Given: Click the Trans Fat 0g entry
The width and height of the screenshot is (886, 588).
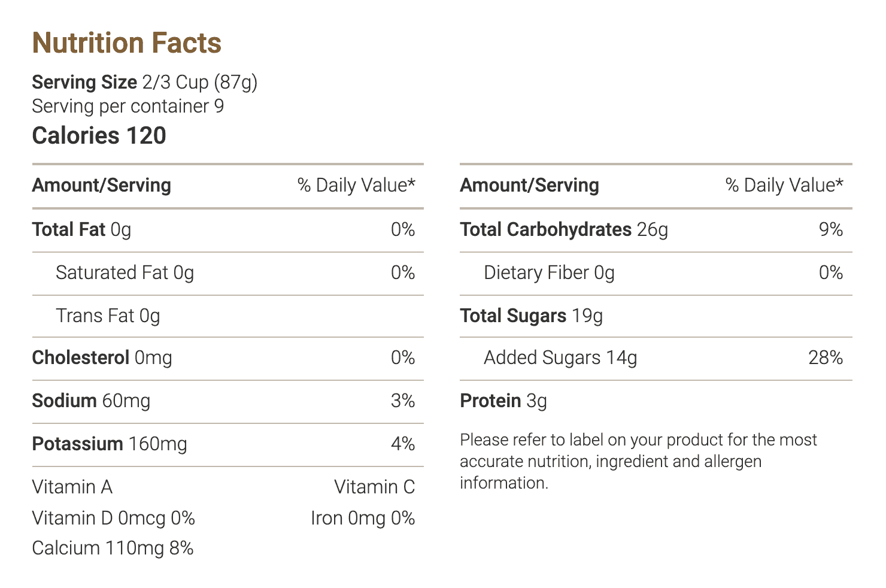Looking at the screenshot, I should (x=227, y=316).
